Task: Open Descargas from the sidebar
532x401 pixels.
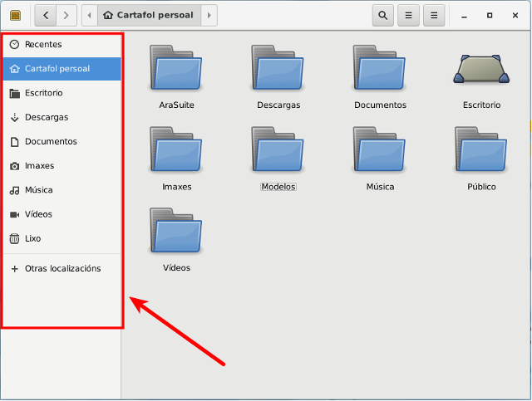Action: coord(46,117)
